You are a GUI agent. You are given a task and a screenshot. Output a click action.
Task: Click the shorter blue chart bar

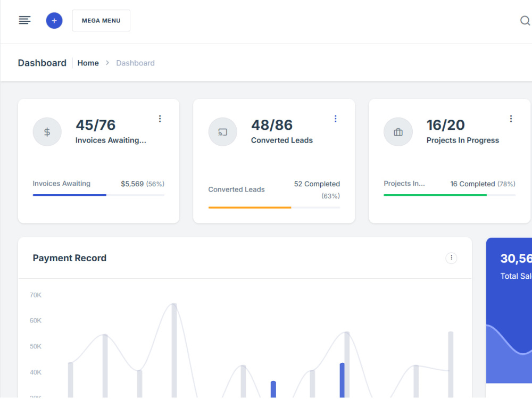click(273, 389)
